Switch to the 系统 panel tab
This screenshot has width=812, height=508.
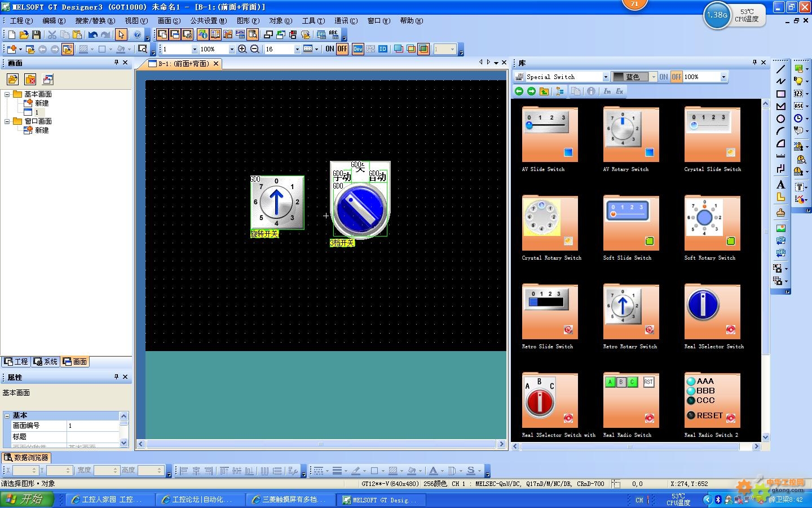point(46,362)
